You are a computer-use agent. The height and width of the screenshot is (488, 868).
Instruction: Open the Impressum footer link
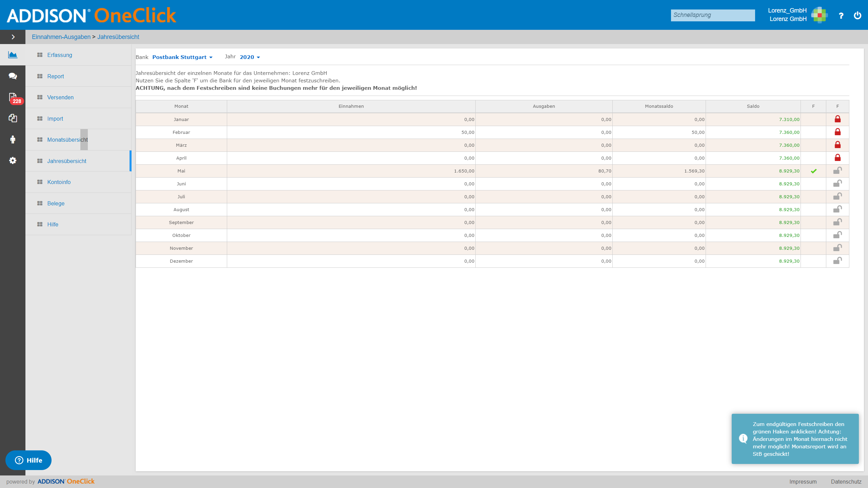click(x=803, y=482)
